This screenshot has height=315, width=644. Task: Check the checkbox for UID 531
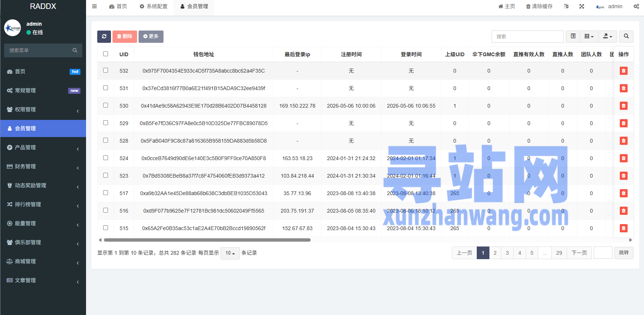[x=106, y=88]
